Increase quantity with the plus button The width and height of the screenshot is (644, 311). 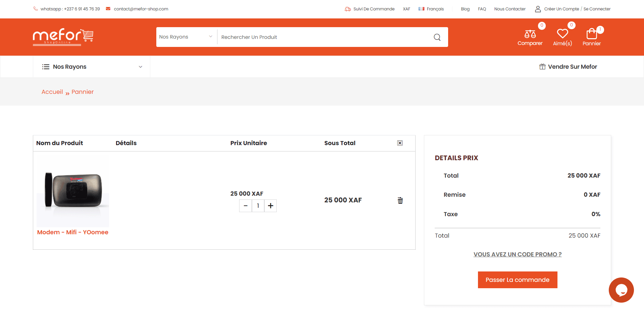[270, 206]
